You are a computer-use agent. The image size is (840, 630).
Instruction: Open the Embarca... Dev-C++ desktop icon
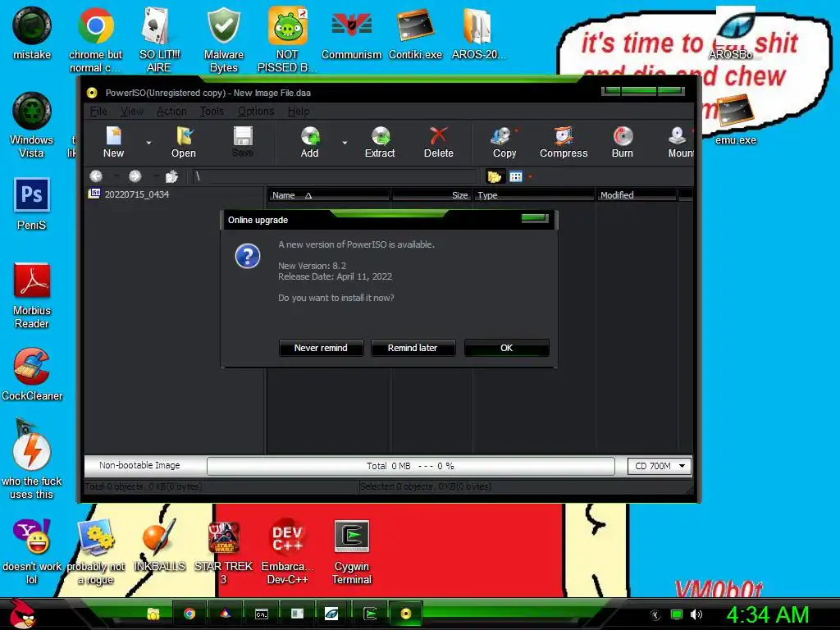tap(288, 552)
